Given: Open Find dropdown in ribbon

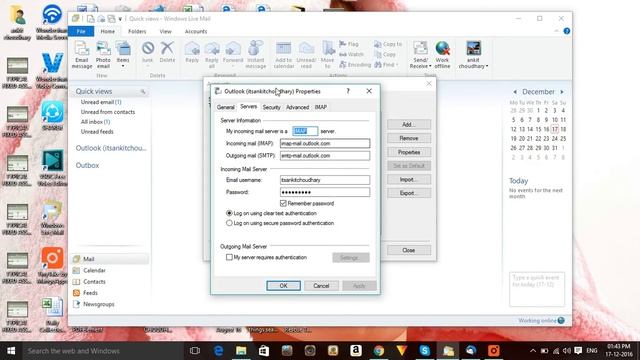Looking at the screenshot, I should click(x=386, y=64).
